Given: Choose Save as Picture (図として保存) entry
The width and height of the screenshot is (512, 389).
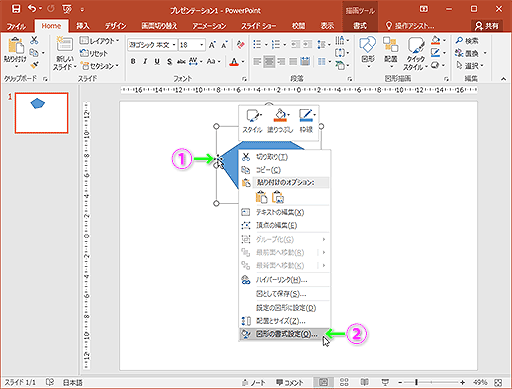Looking at the screenshot, I should pos(284,294).
